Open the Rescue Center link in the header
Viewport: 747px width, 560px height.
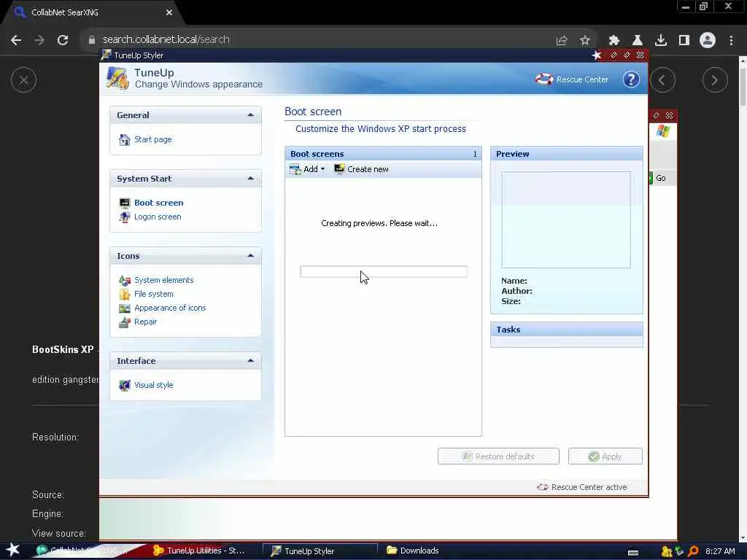[572, 79]
